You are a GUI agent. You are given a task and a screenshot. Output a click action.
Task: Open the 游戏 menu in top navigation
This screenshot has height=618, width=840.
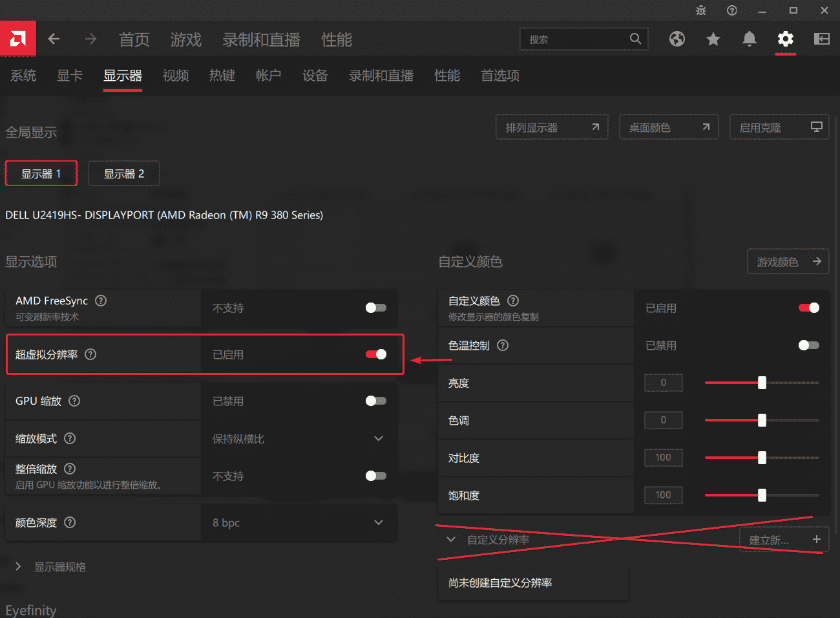186,39
